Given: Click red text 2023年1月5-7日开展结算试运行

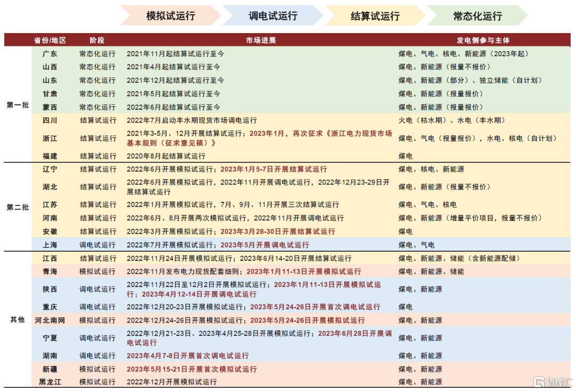Looking at the screenshot, I should 274,170.
